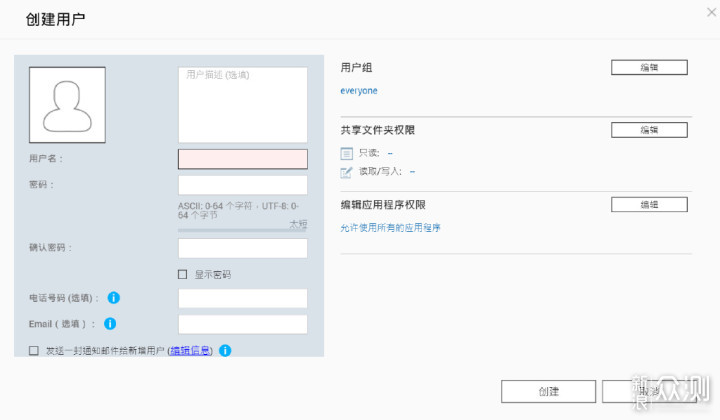This screenshot has width=720, height=420.
Task: Click the password strength bar
Action: (242, 230)
